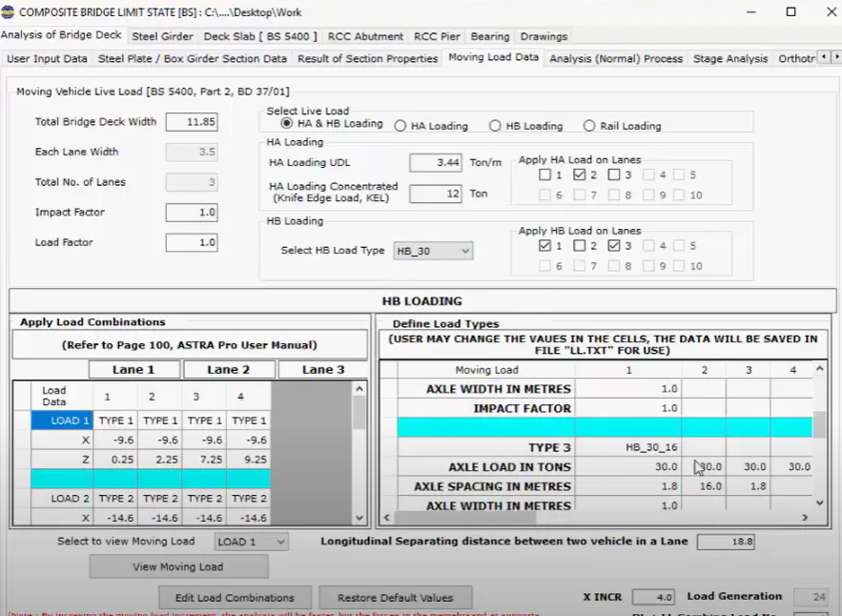The image size is (842, 616).
Task: Click Restore Default Values button
Action: click(395, 598)
